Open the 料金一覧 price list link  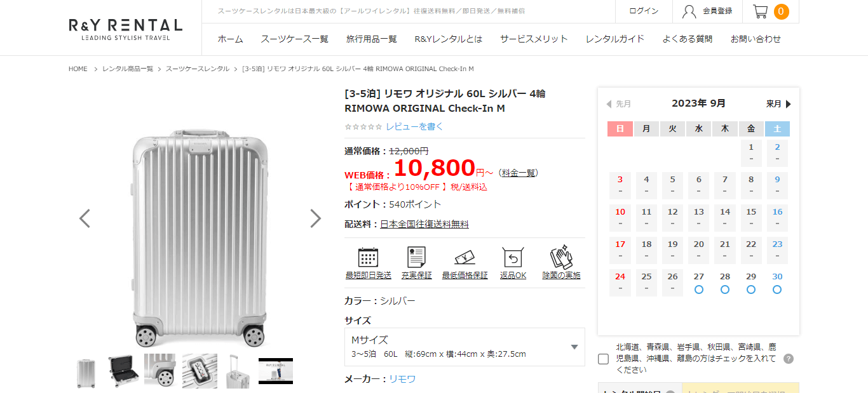pyautogui.click(x=519, y=172)
